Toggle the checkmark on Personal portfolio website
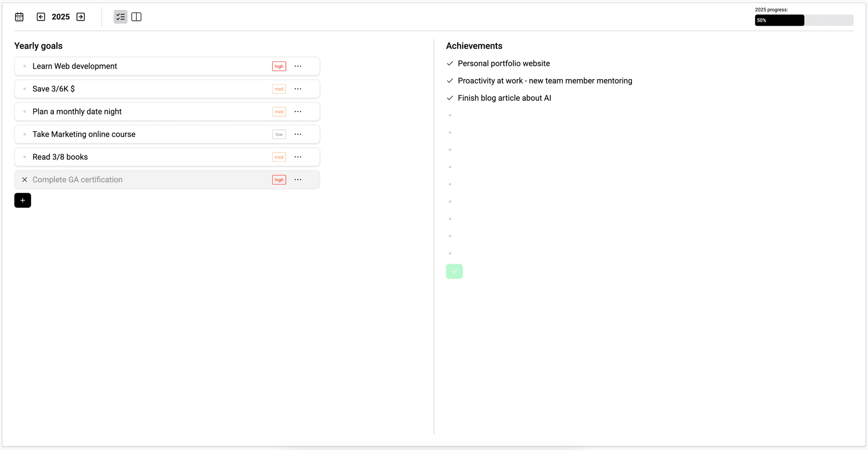The width and height of the screenshot is (868, 450). point(450,63)
